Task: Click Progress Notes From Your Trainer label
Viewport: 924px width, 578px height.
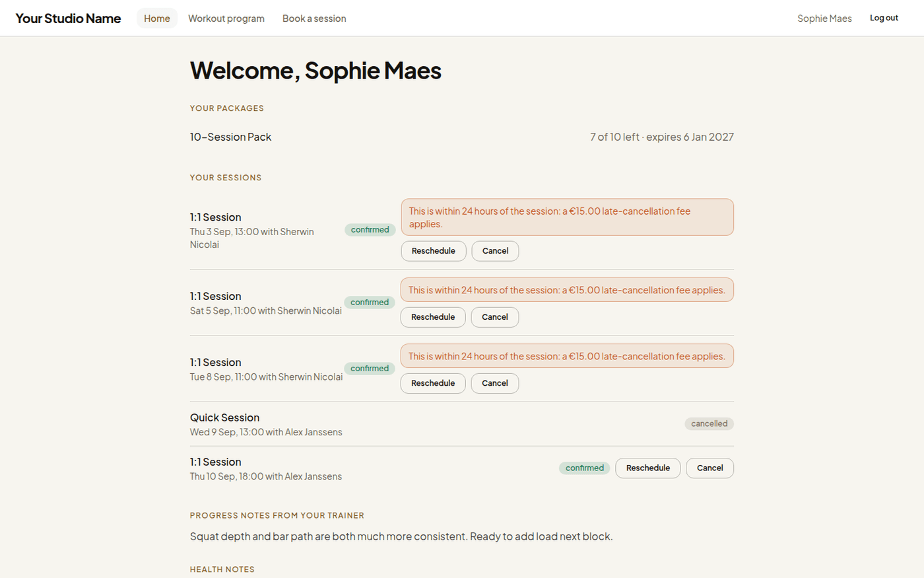Action: click(x=277, y=516)
